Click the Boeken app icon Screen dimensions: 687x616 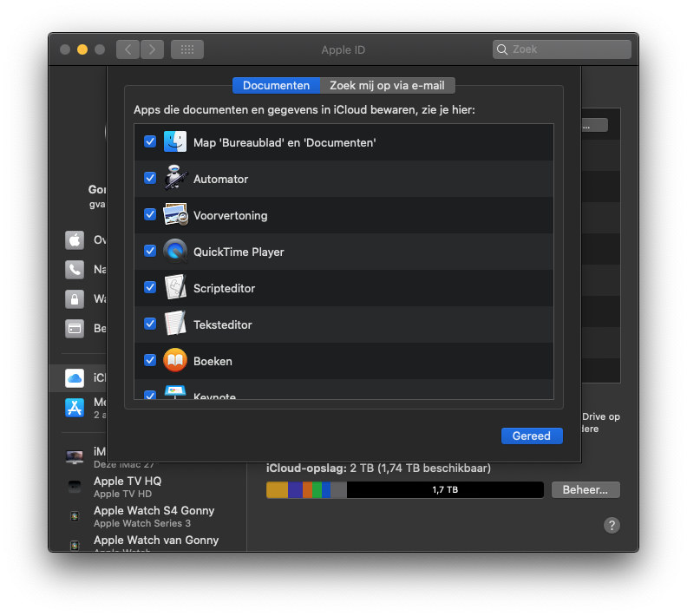[175, 360]
